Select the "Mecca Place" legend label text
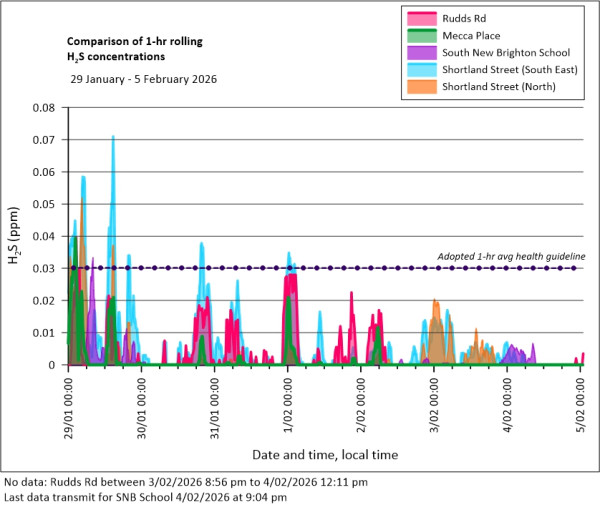The image size is (600, 505). coord(483,35)
